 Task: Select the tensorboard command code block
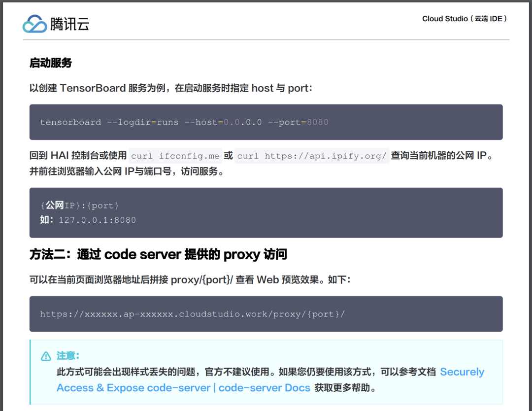266,122
